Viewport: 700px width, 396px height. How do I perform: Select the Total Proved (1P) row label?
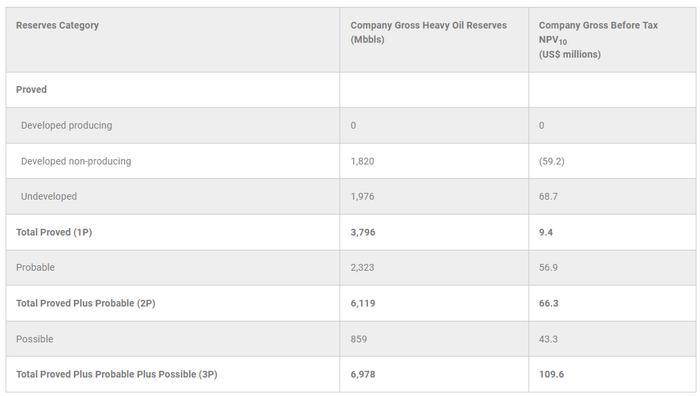pos(54,232)
